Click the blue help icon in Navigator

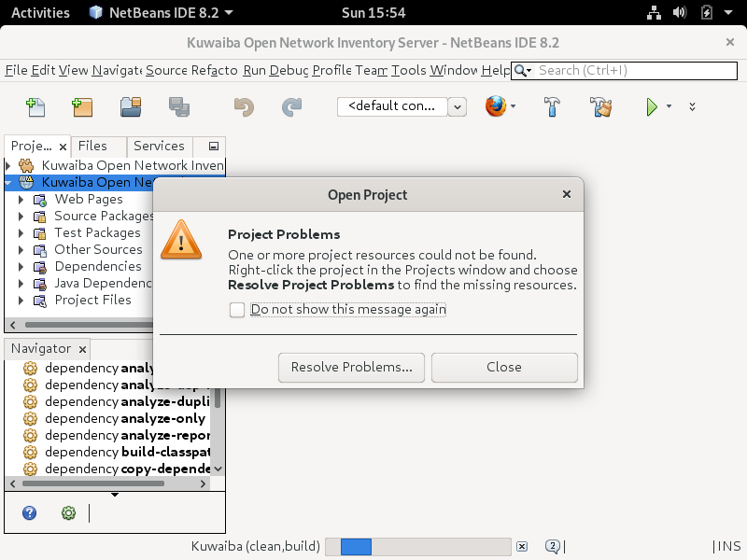tap(30, 512)
